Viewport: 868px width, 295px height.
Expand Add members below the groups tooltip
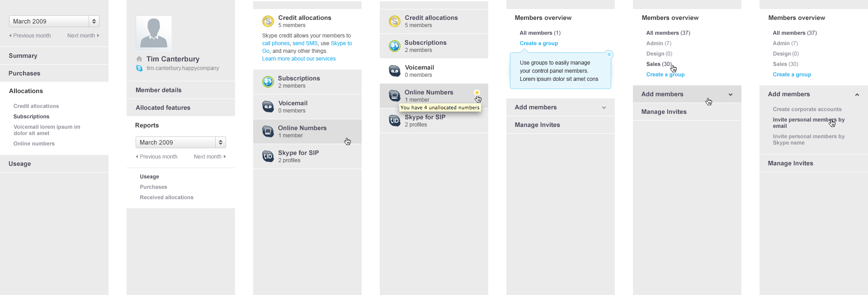click(x=604, y=108)
